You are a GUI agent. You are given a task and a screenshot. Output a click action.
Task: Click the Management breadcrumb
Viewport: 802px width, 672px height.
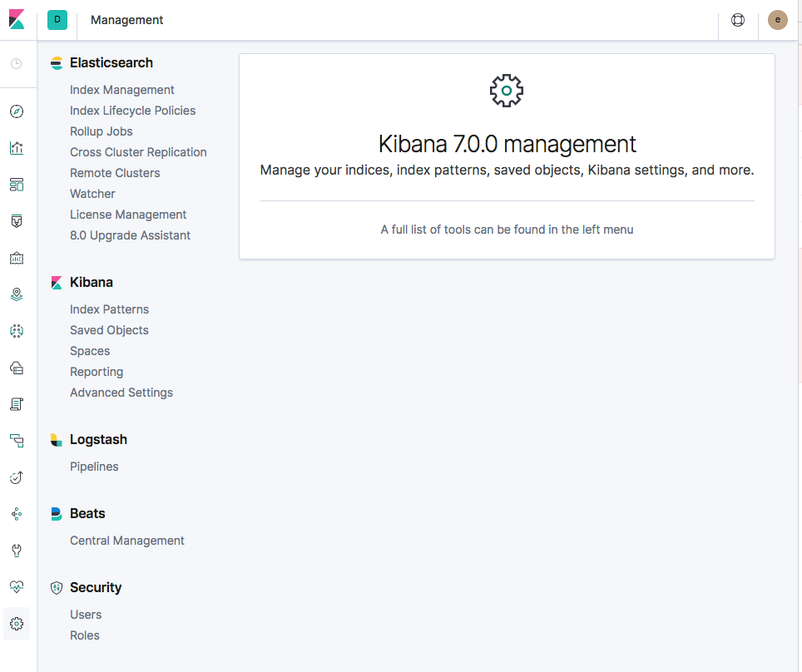click(126, 20)
